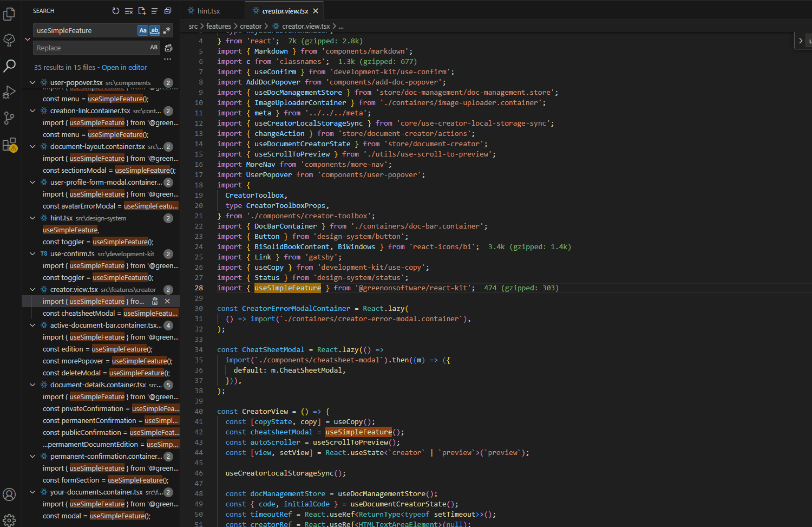Expand the collapsed panel chevron at editor's right edge
The width and height of the screenshot is (812, 527).
(x=801, y=41)
